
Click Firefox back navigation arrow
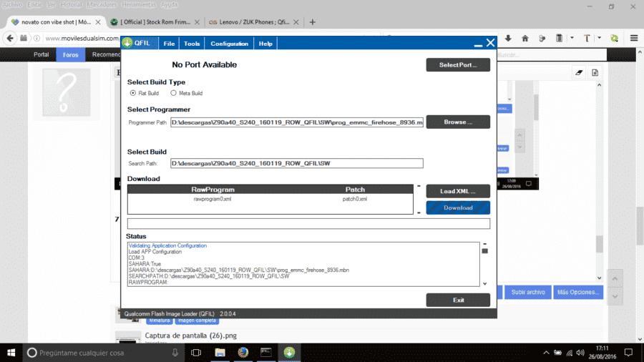[x=10, y=38]
